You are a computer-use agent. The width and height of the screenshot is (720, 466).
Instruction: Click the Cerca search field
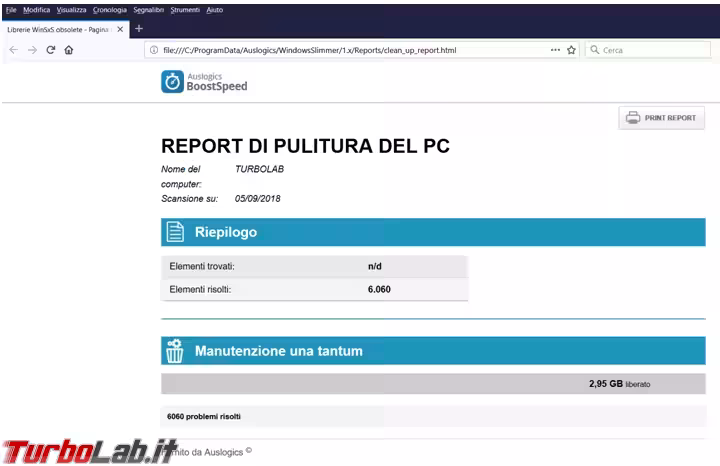[x=650, y=49]
